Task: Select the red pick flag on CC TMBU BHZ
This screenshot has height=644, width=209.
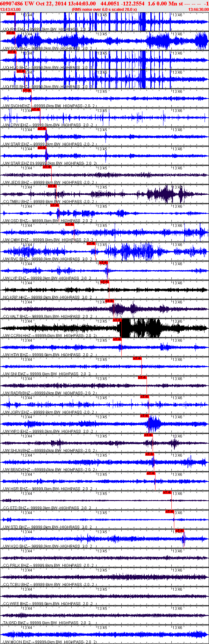Action: pyautogui.click(x=52, y=186)
